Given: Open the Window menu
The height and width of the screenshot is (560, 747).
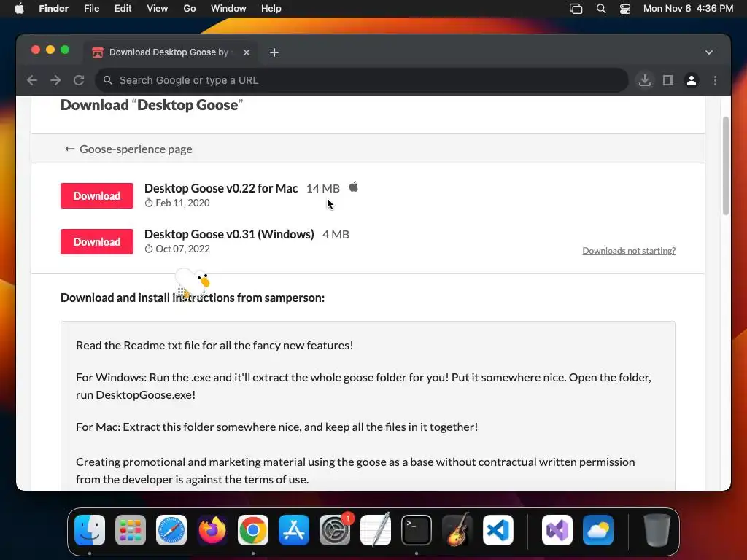Looking at the screenshot, I should 228,9.
